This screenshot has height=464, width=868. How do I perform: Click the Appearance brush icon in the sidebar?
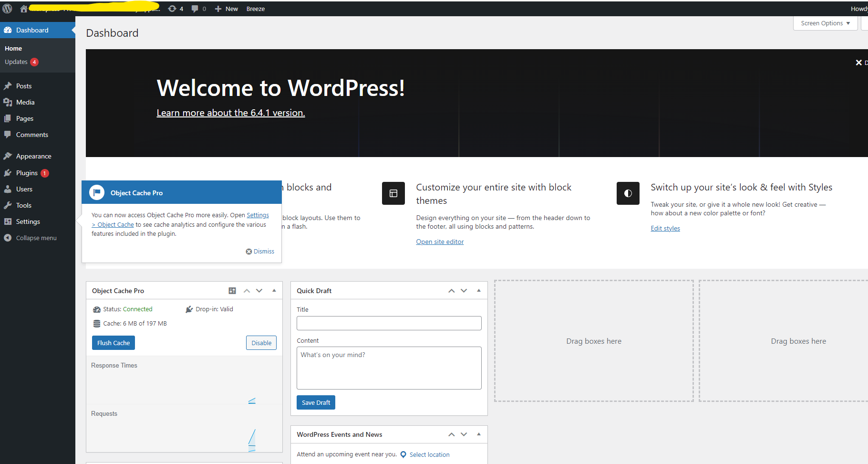8,156
